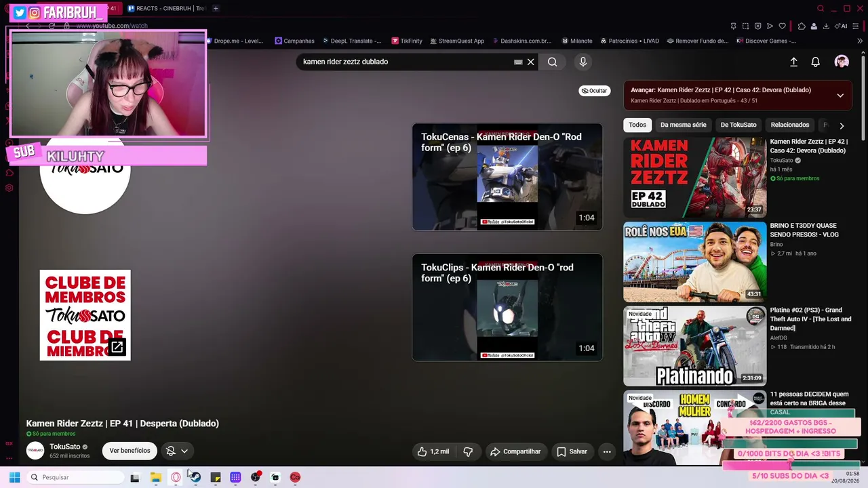Select the Relacionados chip
Image resolution: width=868 pixels, height=488 pixels.
pos(790,125)
